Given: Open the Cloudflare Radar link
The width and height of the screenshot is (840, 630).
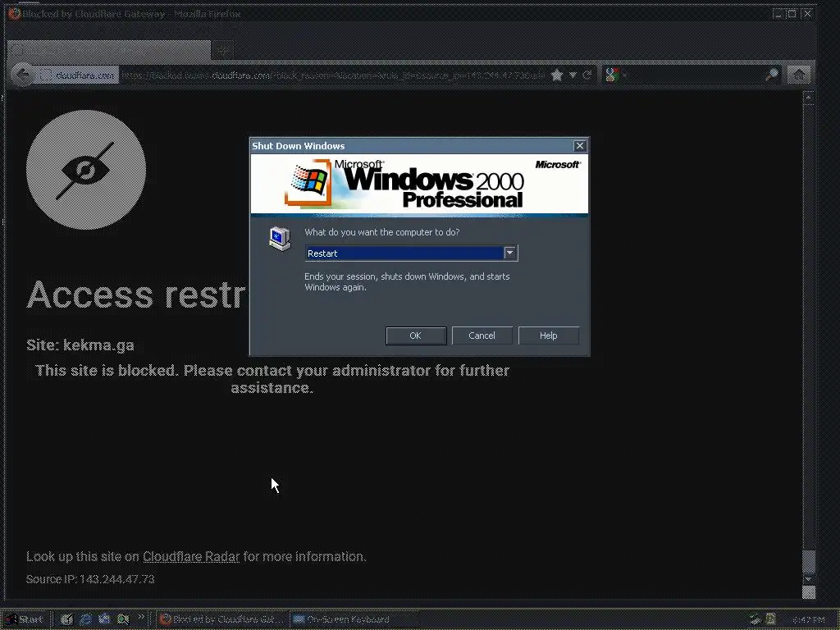Looking at the screenshot, I should pyautogui.click(x=191, y=557).
